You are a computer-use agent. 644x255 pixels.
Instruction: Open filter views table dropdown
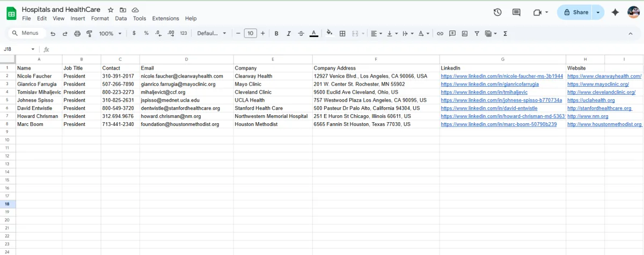tap(491, 33)
